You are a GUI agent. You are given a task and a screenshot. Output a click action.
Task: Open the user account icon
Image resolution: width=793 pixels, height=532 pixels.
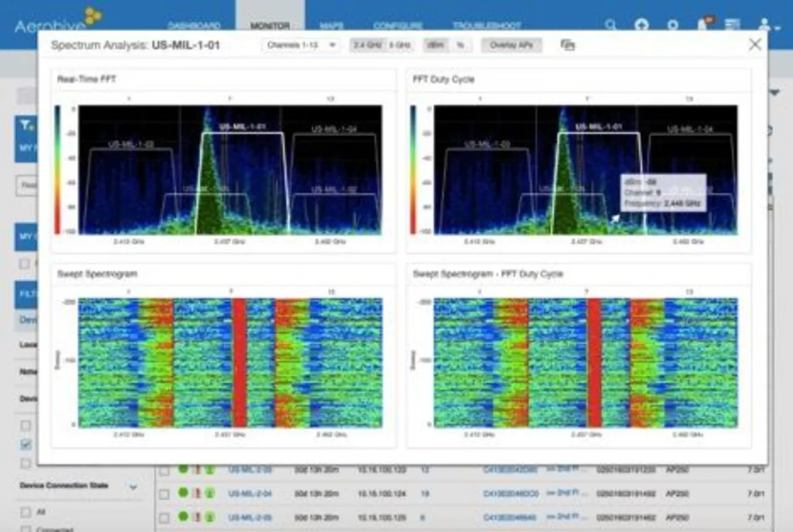[765, 25]
